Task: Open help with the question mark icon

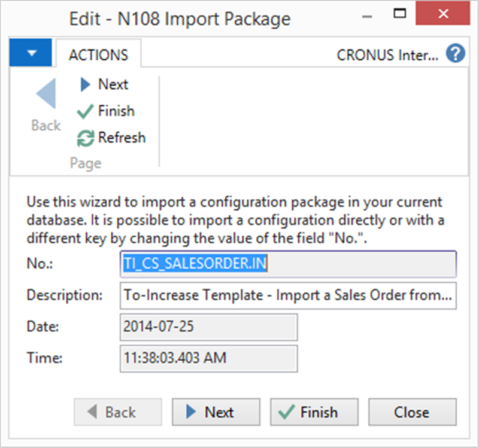Action: pos(456,53)
